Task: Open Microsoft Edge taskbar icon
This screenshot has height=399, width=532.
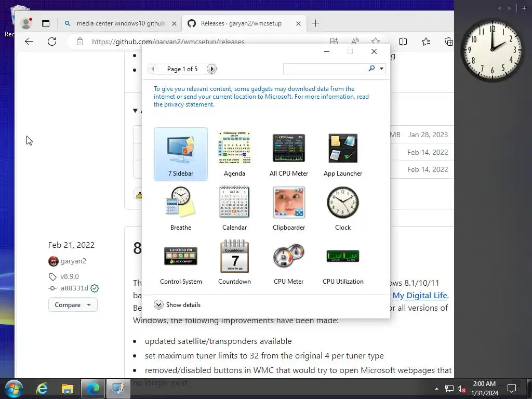Action: coord(92,389)
